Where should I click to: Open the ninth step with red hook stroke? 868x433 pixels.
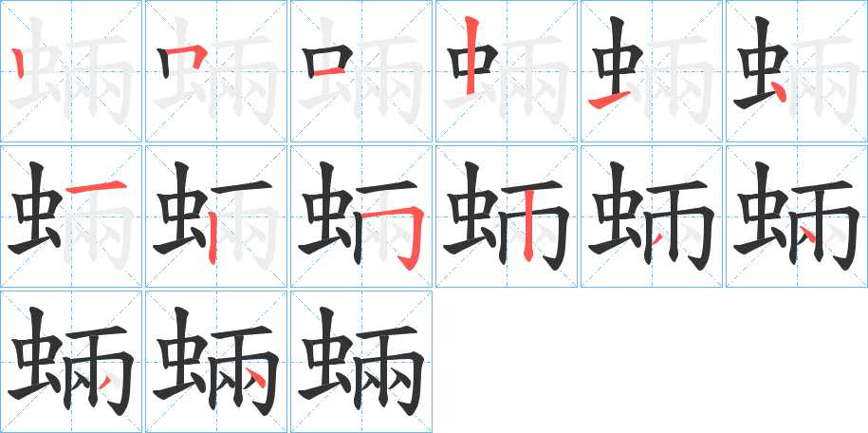(360, 216)
